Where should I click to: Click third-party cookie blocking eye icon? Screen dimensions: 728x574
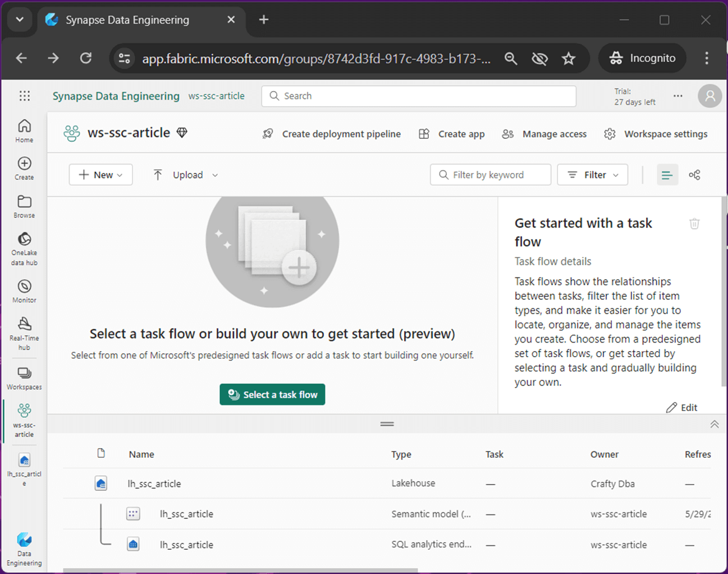tap(539, 58)
